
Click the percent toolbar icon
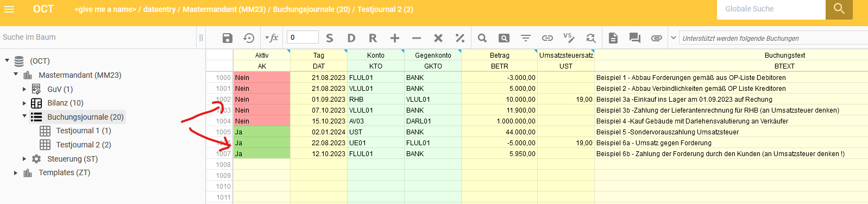pos(460,38)
